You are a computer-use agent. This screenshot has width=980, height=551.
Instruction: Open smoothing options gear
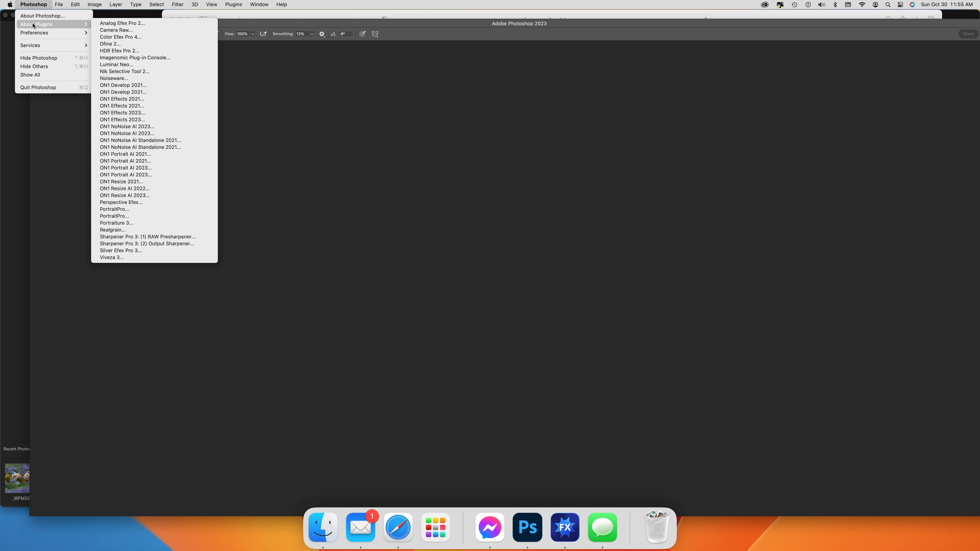322,34
